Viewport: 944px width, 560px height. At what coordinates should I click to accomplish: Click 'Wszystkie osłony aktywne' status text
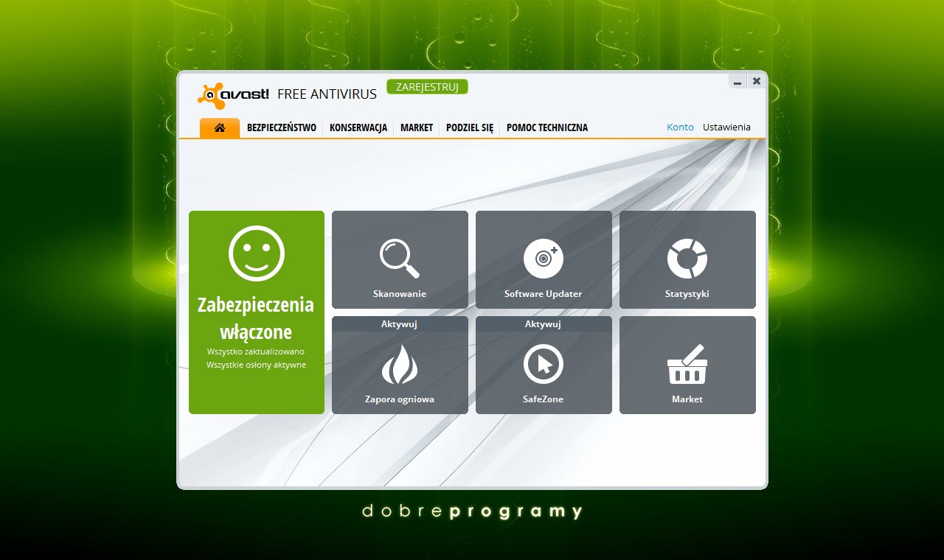coord(256,365)
